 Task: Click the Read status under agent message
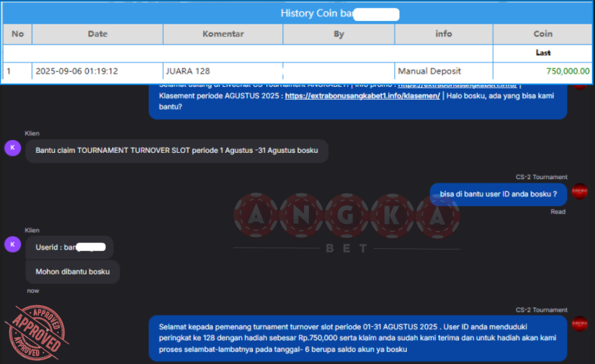click(558, 212)
